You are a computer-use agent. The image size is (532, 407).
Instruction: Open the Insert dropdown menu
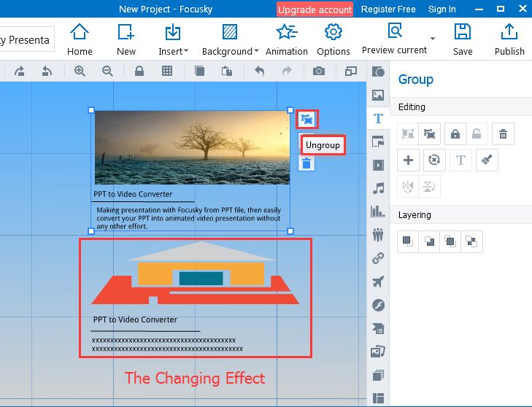coord(173,39)
